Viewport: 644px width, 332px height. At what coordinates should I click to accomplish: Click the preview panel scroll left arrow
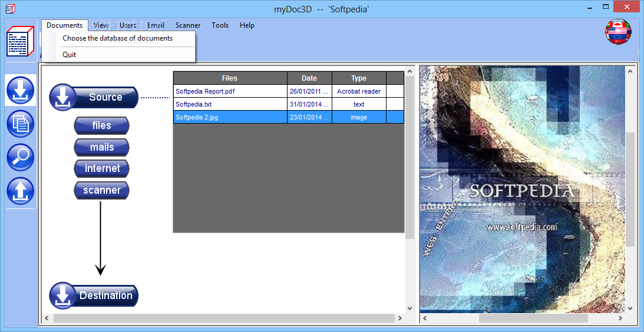(425, 318)
